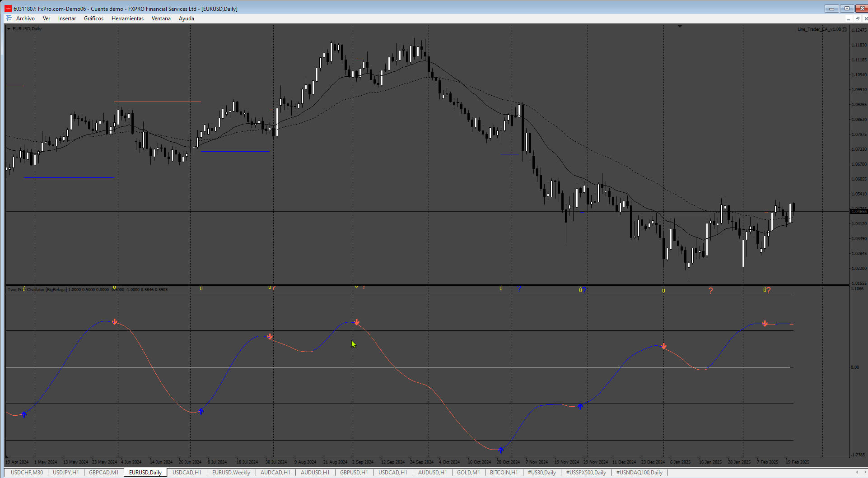Expand the EURUSD,Daily chart dropdown triangle

pyautogui.click(x=9, y=29)
